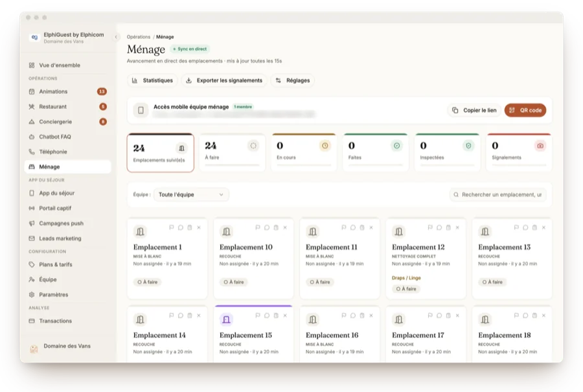Filter by the En cours stat card

[304, 152]
